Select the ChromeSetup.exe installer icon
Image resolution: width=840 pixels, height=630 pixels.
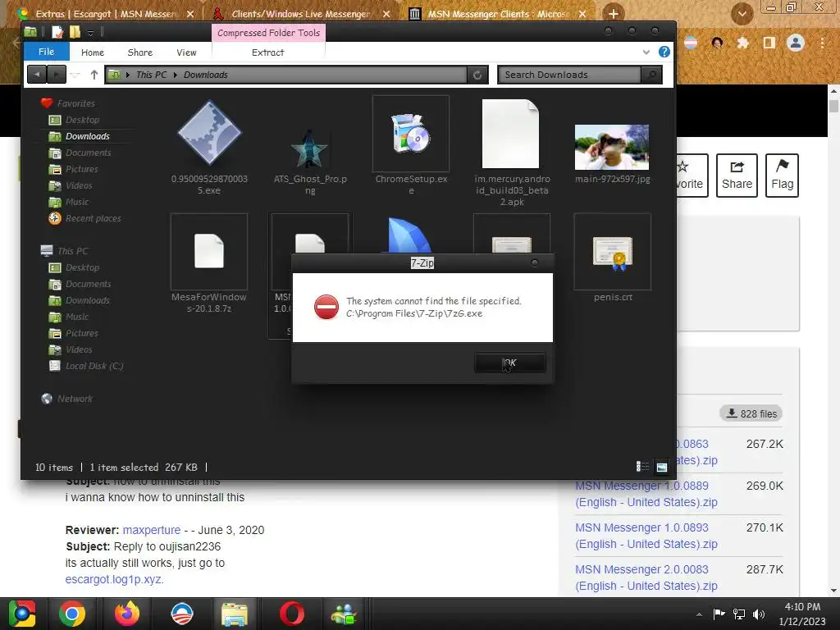411,134
